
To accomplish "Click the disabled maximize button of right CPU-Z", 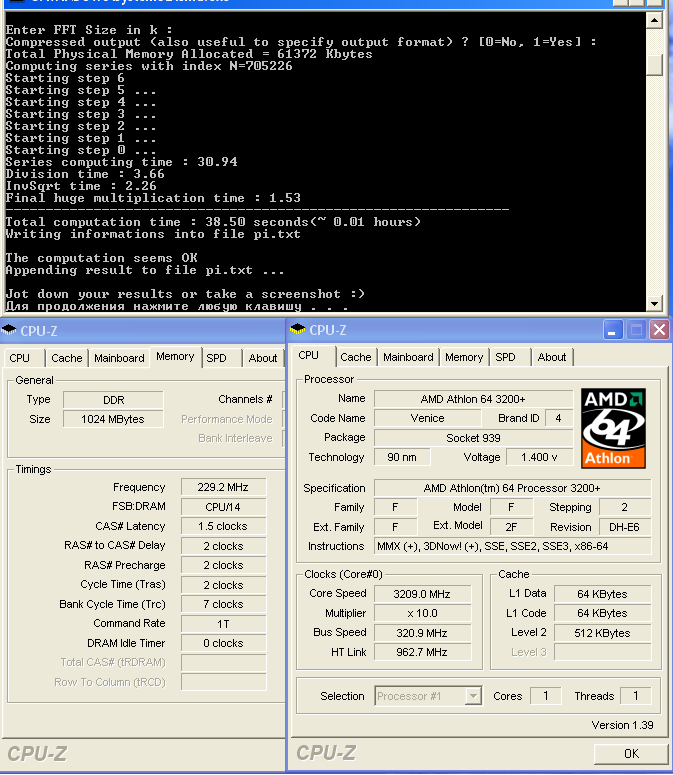I will (636, 330).
